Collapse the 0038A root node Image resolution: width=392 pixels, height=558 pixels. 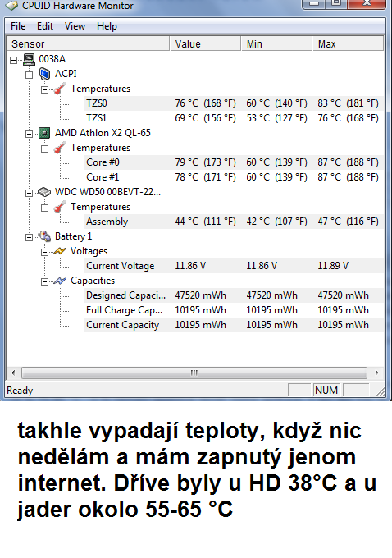tap(13, 60)
